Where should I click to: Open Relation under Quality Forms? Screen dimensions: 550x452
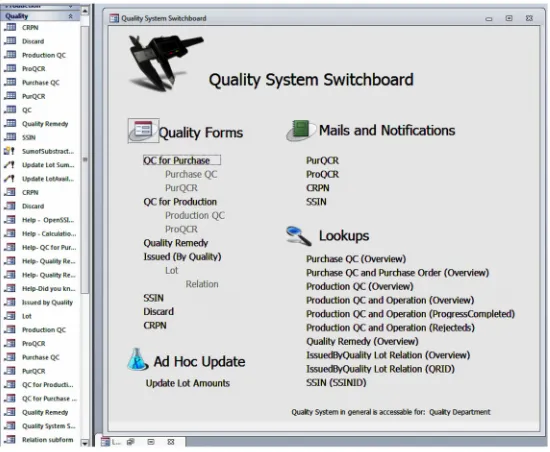pyautogui.click(x=202, y=284)
